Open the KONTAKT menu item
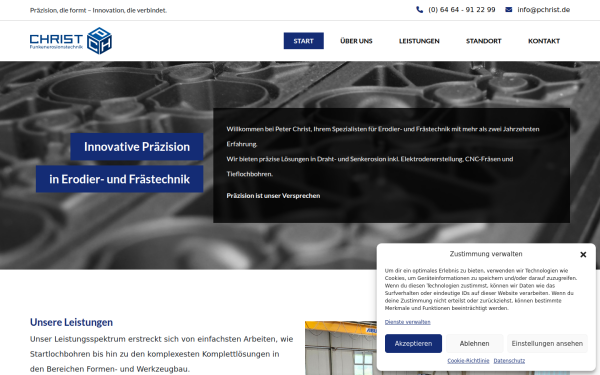This screenshot has height=375, width=600. pos(544,41)
